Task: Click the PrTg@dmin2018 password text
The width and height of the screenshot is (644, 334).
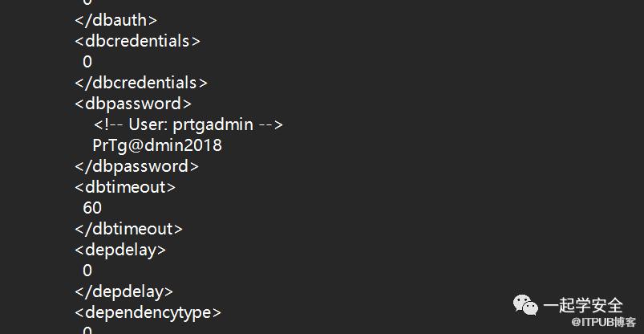Action: point(157,145)
